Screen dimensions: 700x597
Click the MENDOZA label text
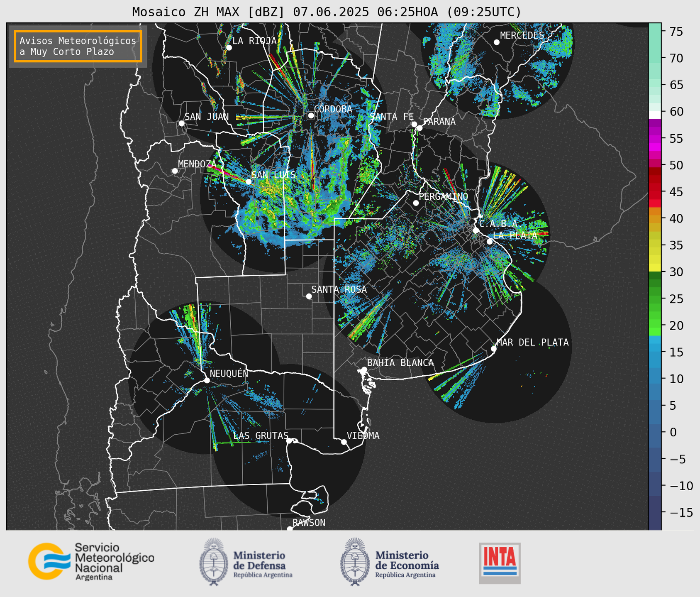click(x=197, y=164)
